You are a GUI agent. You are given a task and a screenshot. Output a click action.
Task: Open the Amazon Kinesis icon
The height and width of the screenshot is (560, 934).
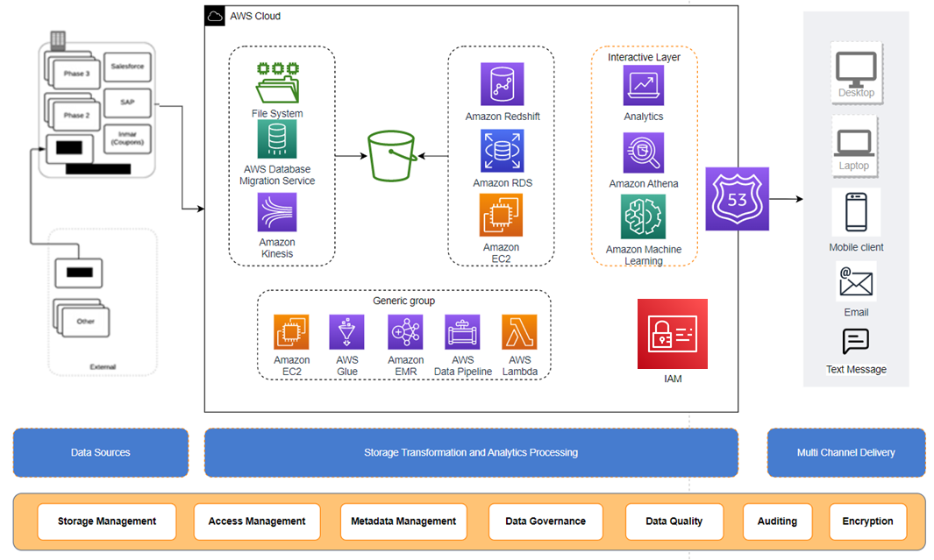coord(276,215)
